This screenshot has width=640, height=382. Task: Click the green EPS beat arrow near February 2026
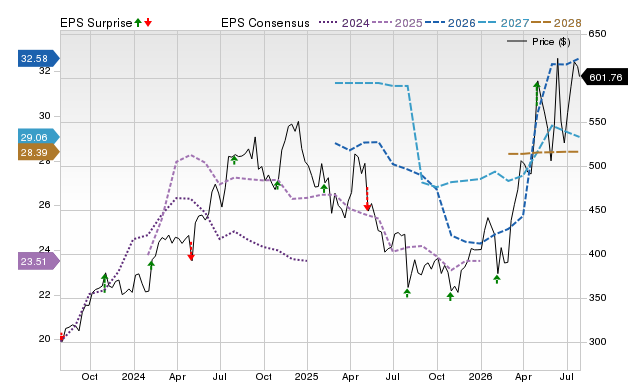(x=497, y=279)
